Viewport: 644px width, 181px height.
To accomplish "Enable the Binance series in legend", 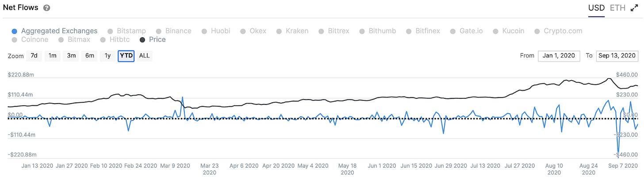I will tap(178, 31).
